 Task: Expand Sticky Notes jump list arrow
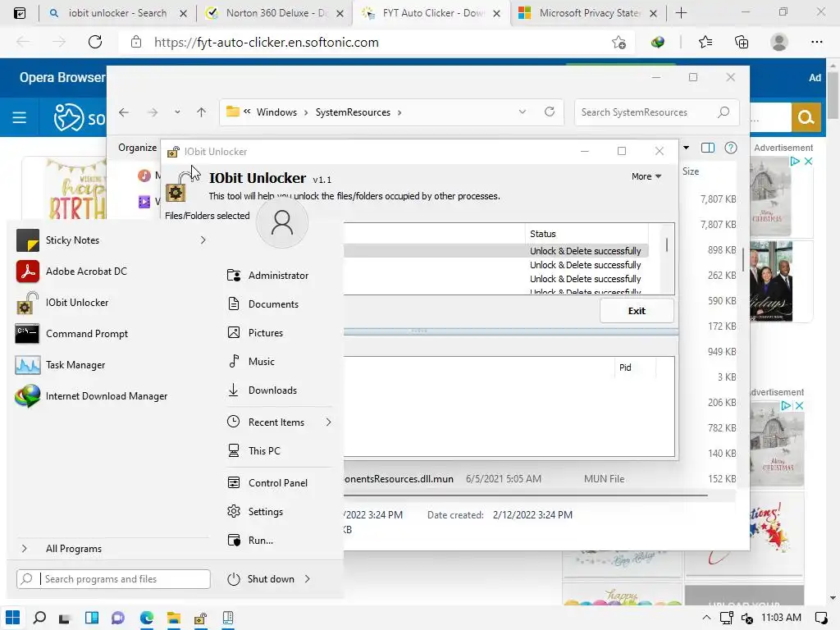(203, 240)
